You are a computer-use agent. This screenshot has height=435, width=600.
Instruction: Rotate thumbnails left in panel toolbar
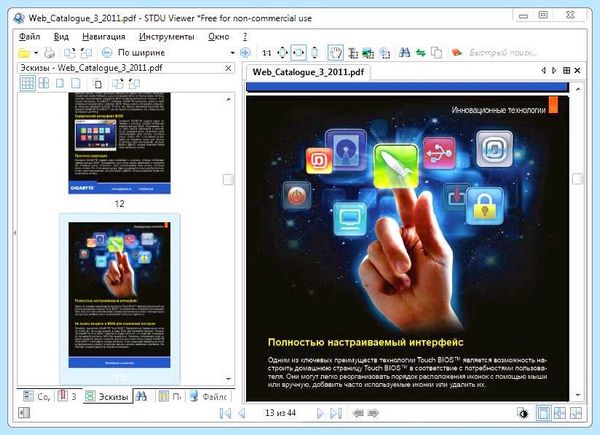tap(117, 83)
